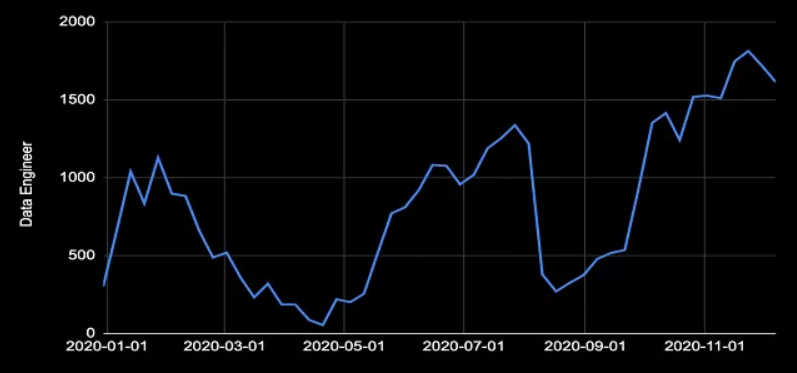Click the line's final point at right edge
The width and height of the screenshot is (797, 373).
(775, 81)
